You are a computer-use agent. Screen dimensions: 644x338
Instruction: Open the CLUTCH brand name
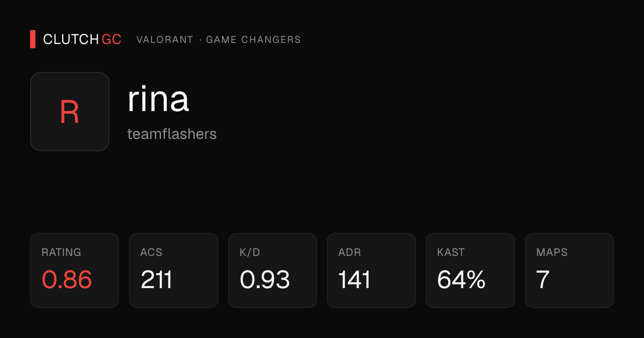tap(71, 39)
